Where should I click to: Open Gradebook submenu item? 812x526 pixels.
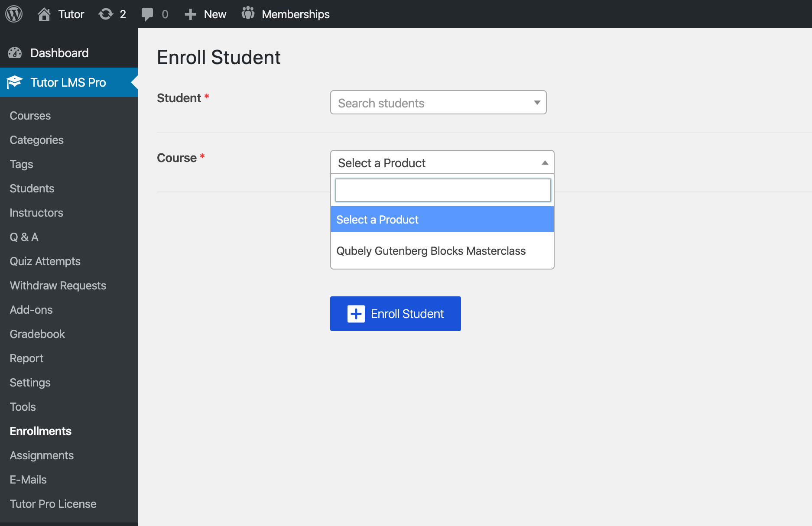(37, 334)
